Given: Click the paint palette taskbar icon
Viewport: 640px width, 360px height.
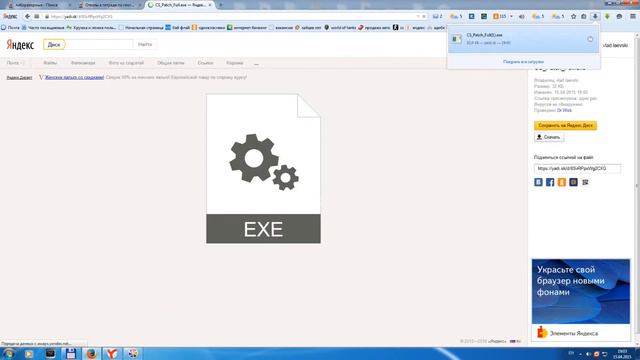Looking at the screenshot, I should 133,353.
